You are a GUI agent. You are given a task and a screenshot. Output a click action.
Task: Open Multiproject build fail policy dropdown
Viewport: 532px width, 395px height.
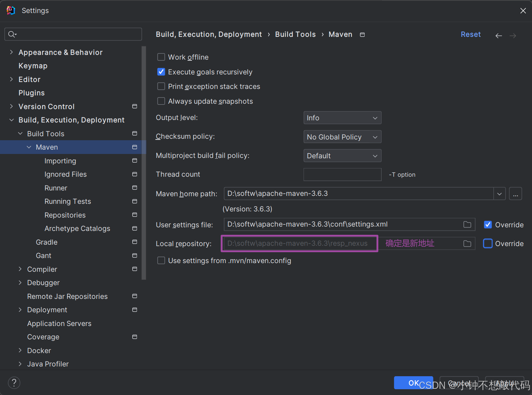coord(343,156)
